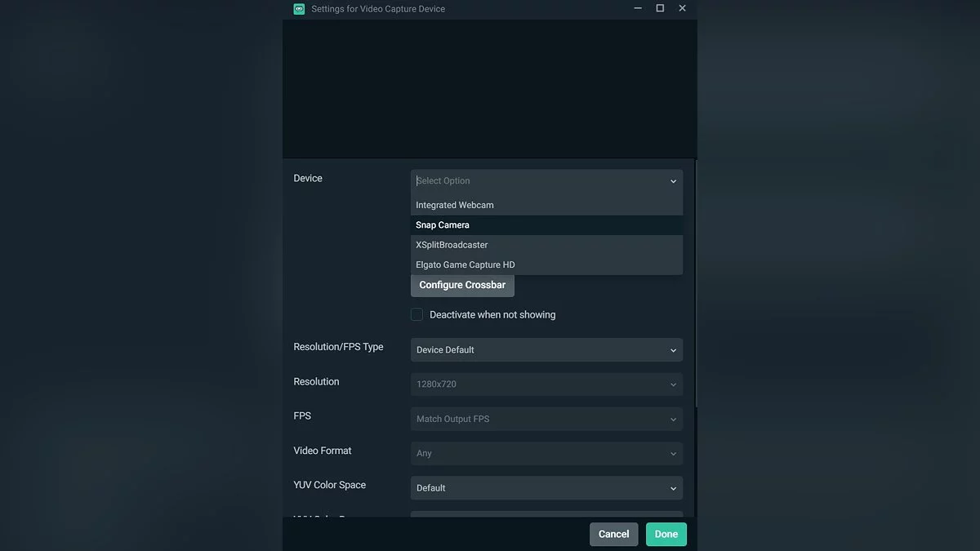Maximize the Settings window

point(660,8)
